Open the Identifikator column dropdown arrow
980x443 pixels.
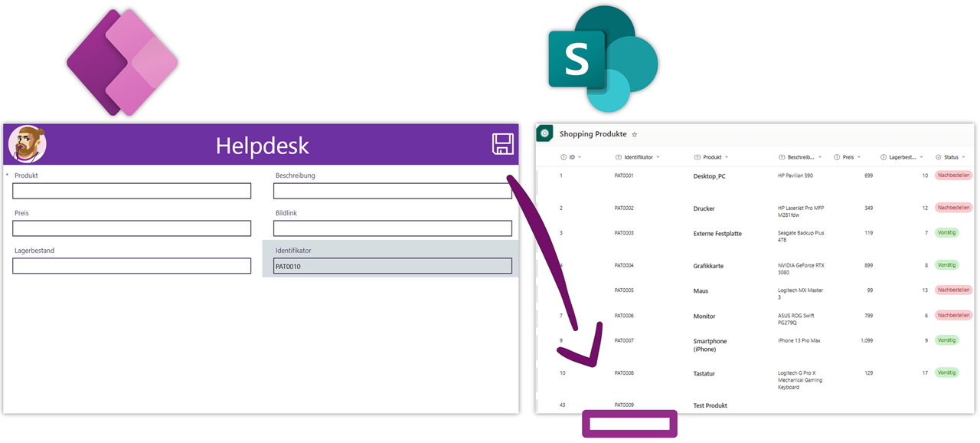[x=658, y=157]
